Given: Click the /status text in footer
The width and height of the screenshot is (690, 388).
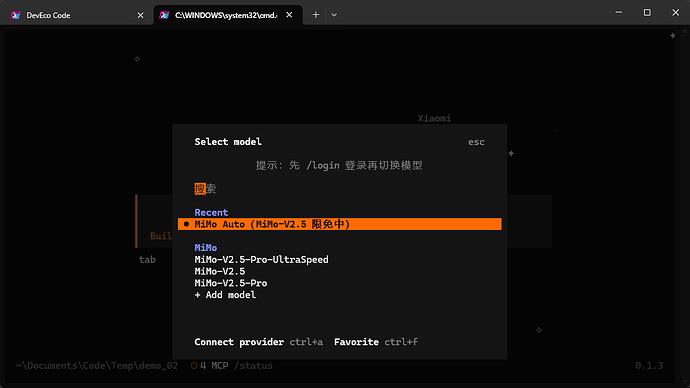Looking at the screenshot, I should point(253,366).
